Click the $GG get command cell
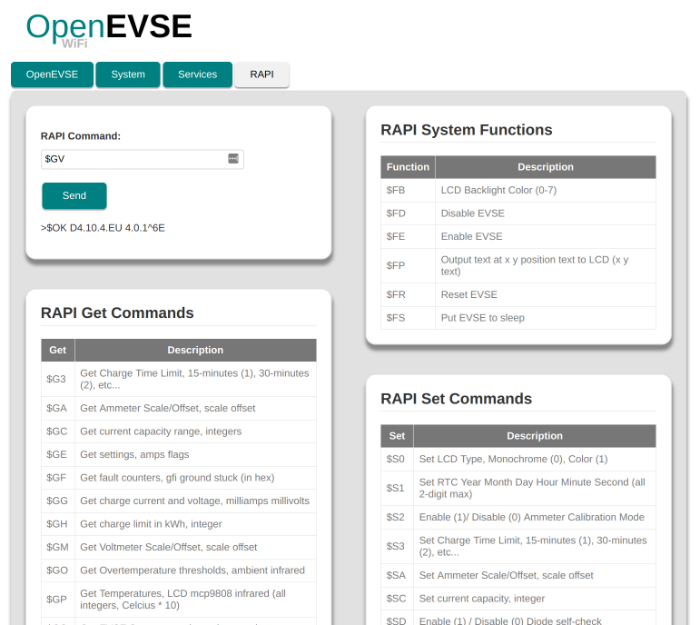 tap(58, 501)
